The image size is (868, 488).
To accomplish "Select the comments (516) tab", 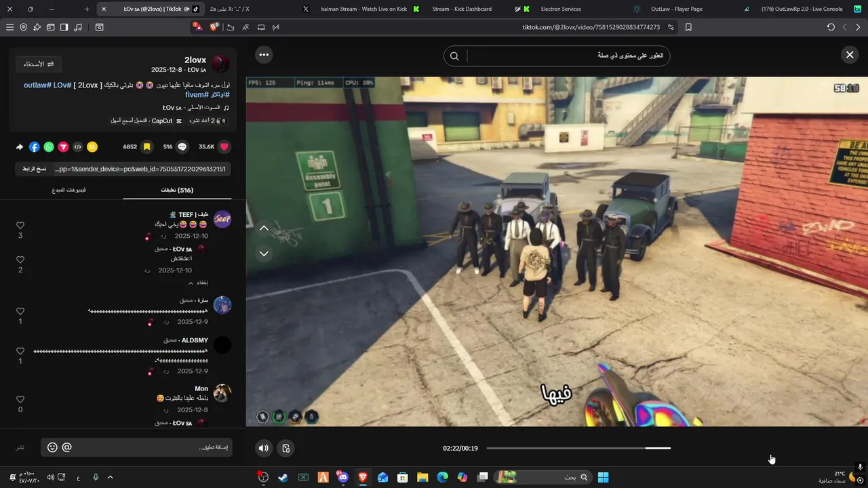I will 177,190.
